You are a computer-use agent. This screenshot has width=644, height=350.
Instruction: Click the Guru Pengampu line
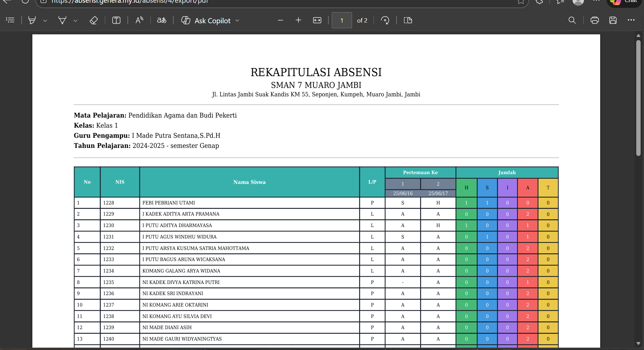[147, 135]
